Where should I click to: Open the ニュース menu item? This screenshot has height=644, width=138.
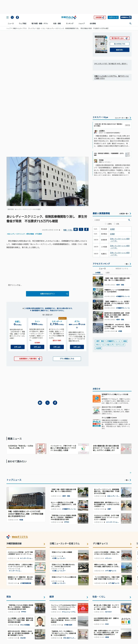[11, 24]
